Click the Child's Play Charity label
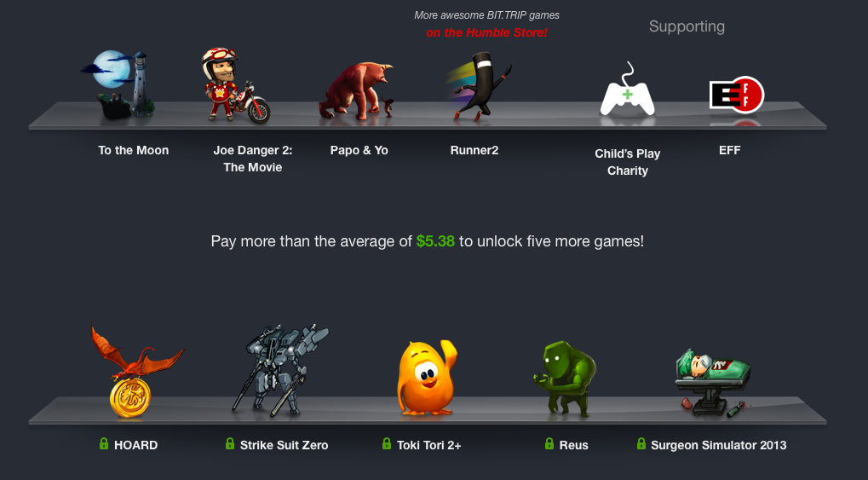 (628, 162)
